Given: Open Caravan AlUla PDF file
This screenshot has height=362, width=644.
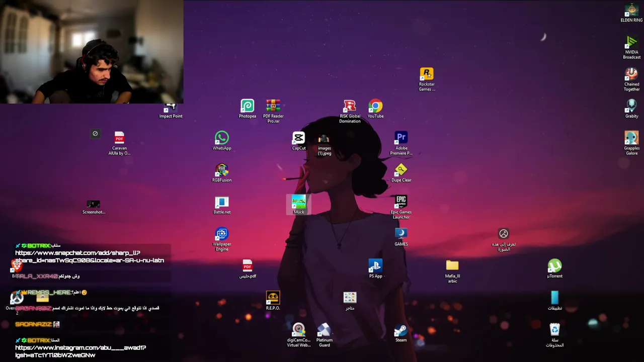Looking at the screenshot, I should pos(119,143).
